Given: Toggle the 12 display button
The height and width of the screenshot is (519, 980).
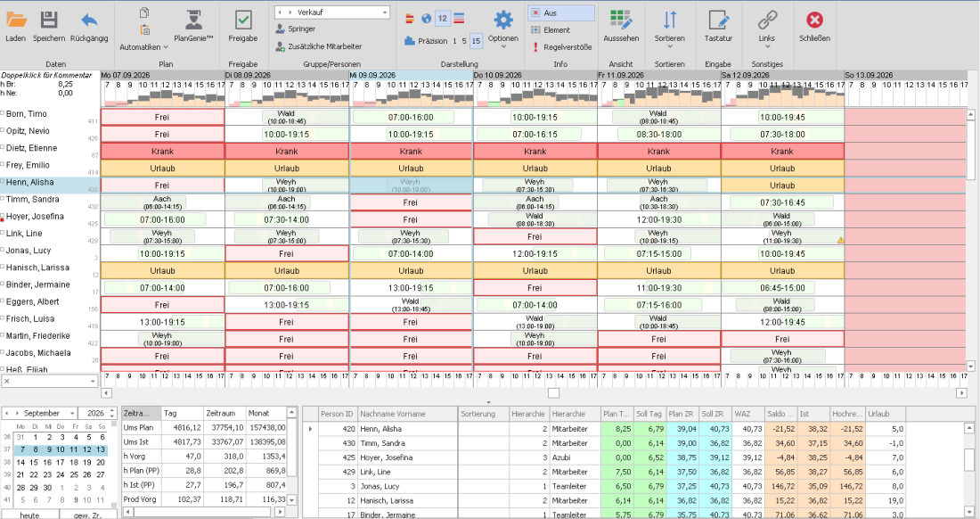Looking at the screenshot, I should [443, 18].
